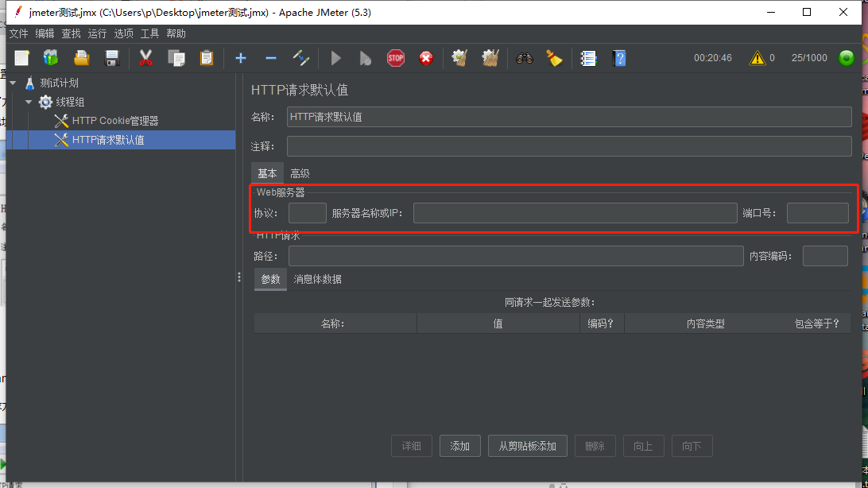Image resolution: width=868 pixels, height=488 pixels.
Task: Click the 向下 button
Action: 692,446
